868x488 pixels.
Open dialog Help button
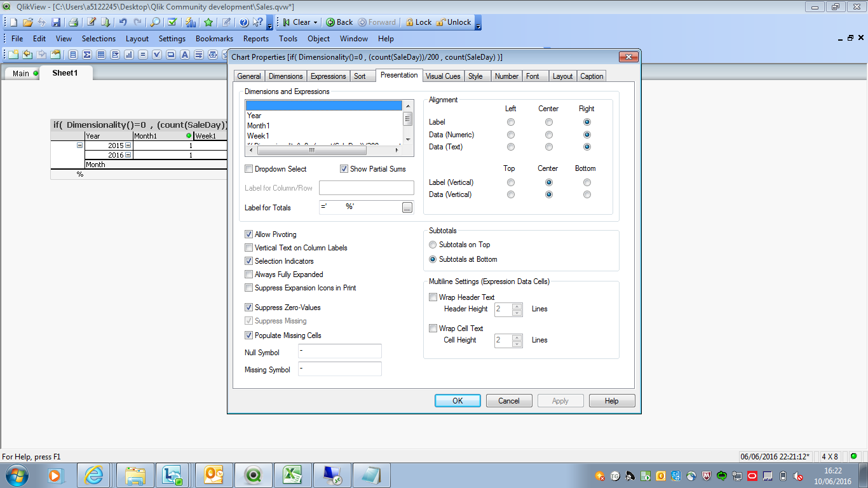click(x=612, y=401)
